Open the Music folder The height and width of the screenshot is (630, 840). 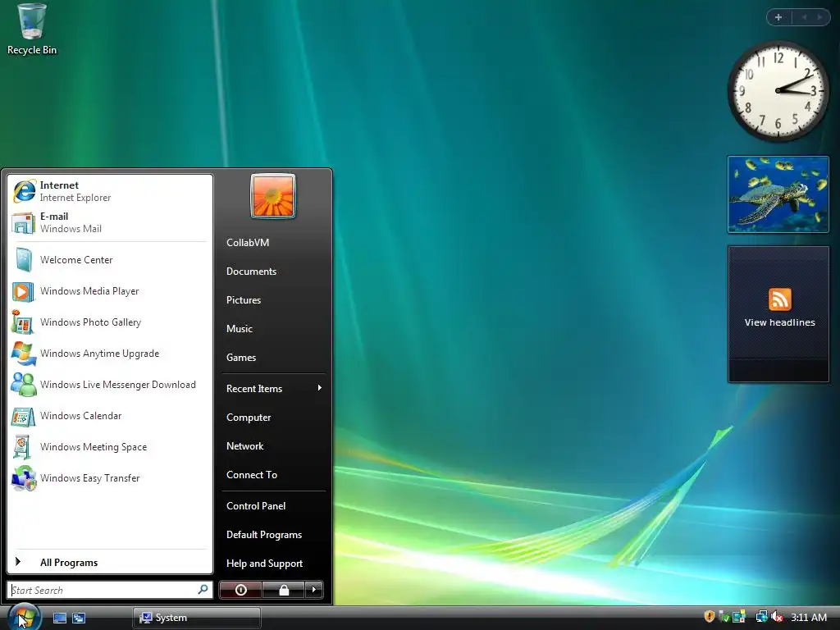tap(274, 329)
